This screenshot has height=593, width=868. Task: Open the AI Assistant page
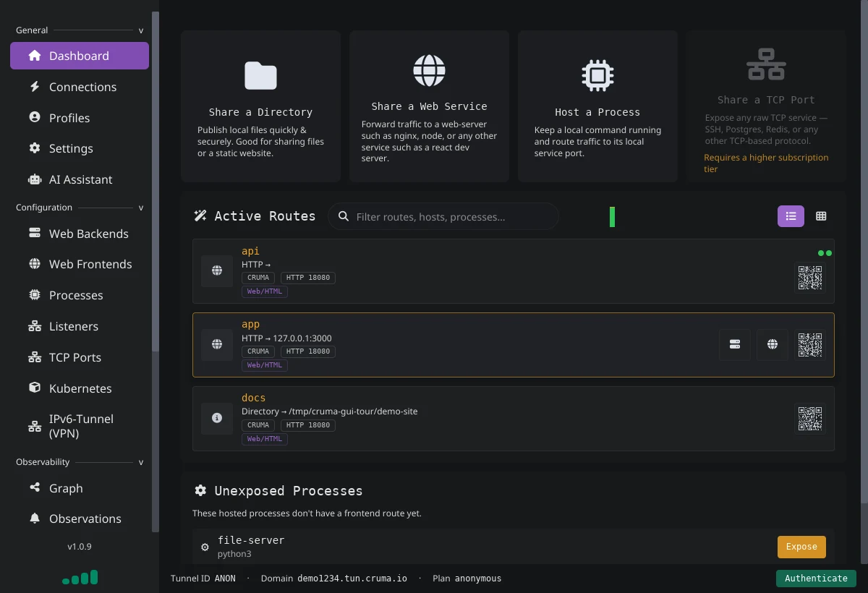(80, 179)
